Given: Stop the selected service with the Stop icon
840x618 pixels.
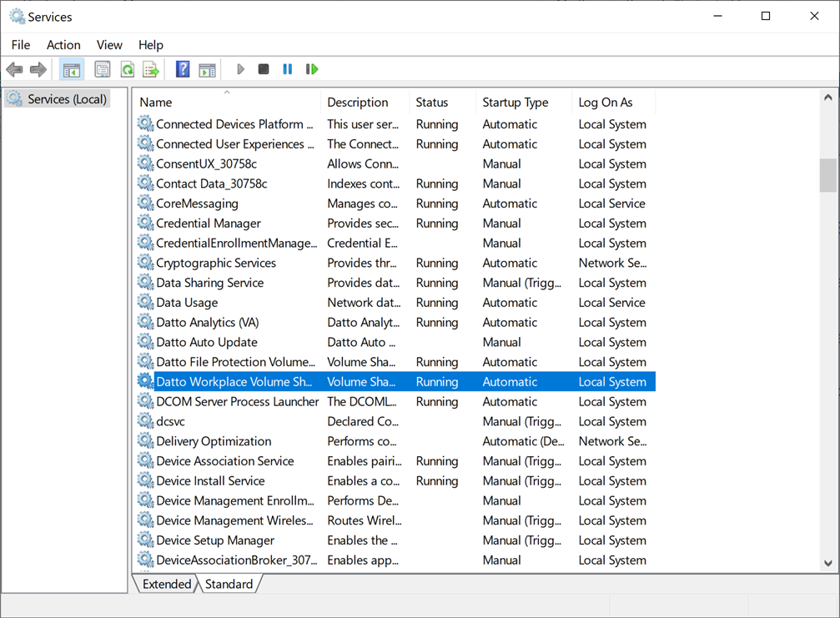Looking at the screenshot, I should pyautogui.click(x=264, y=69).
